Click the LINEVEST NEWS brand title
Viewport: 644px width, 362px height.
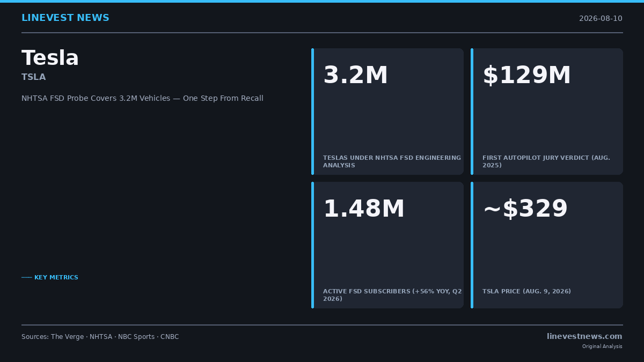click(x=65, y=18)
